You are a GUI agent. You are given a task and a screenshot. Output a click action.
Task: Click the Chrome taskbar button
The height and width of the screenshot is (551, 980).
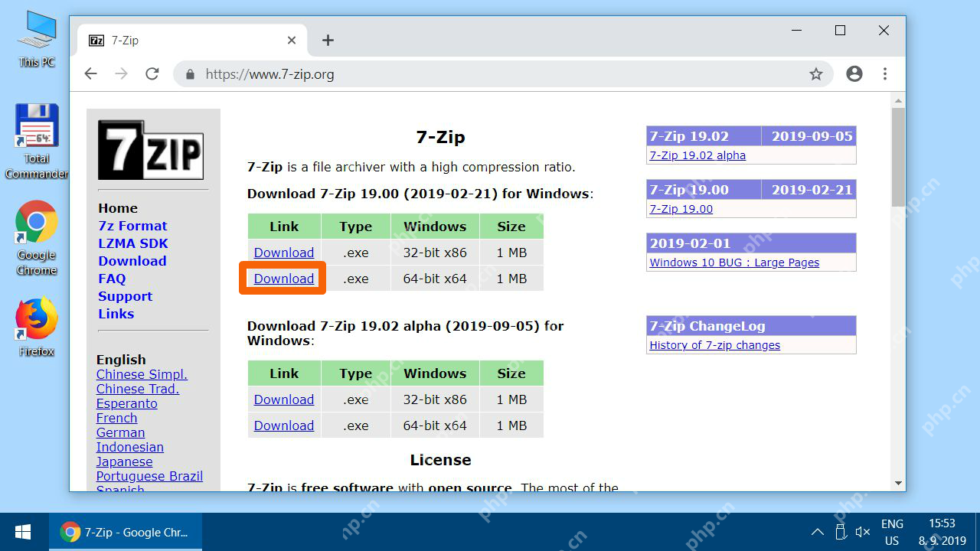pyautogui.click(x=126, y=532)
